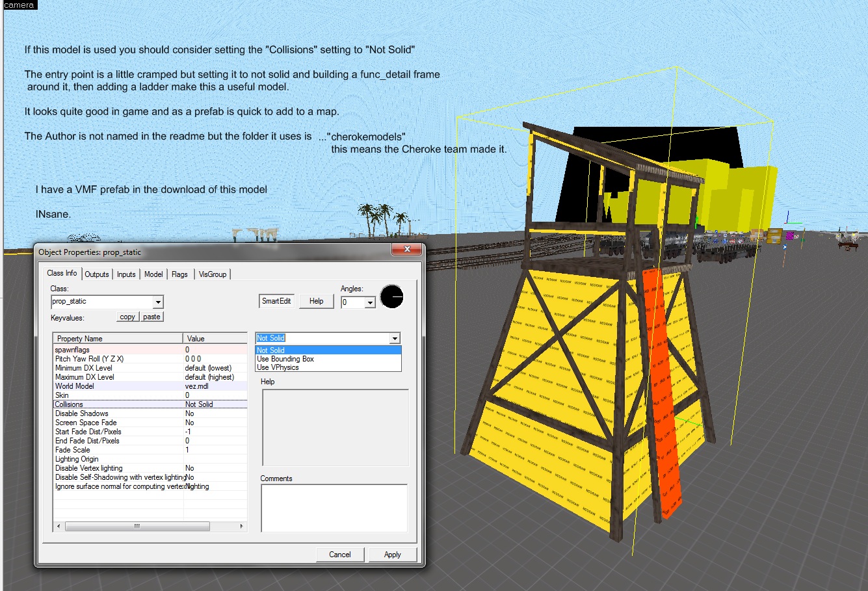Select 'Not Solid' in the dropdown list
Screen dimensions: 868x591
point(271,350)
